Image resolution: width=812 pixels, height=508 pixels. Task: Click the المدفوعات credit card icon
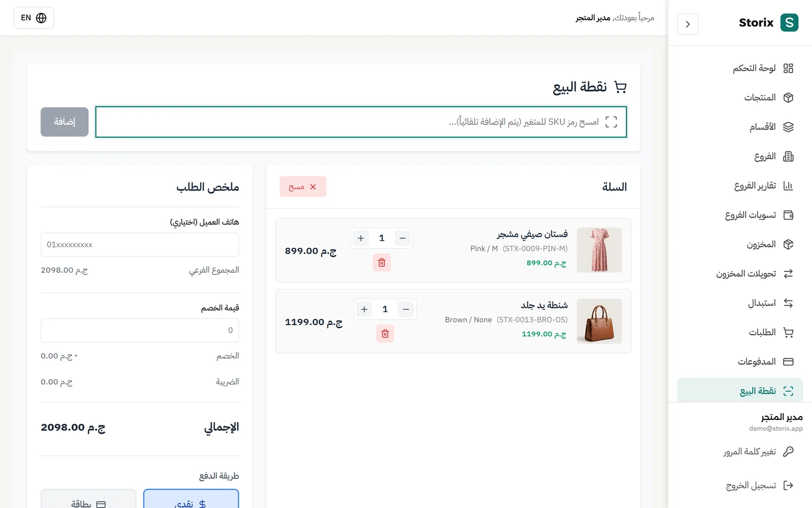tap(788, 362)
